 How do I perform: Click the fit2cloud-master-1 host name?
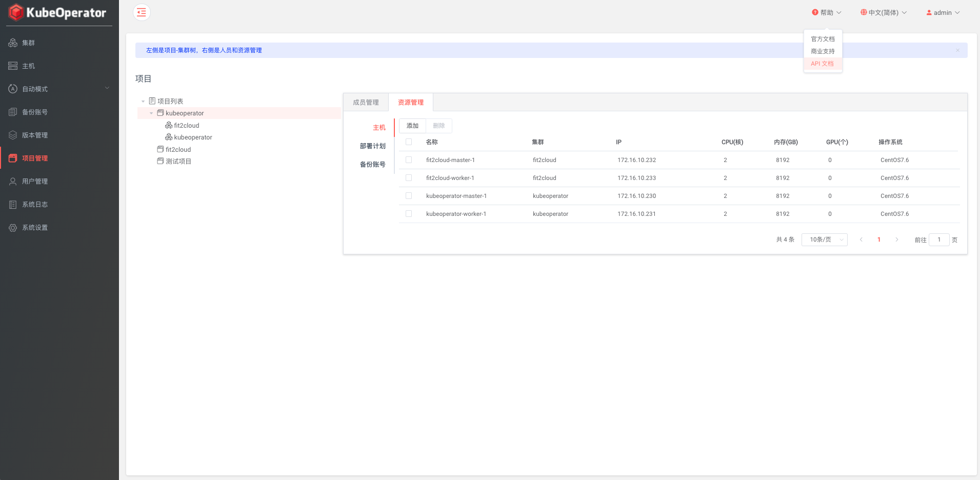coord(450,160)
